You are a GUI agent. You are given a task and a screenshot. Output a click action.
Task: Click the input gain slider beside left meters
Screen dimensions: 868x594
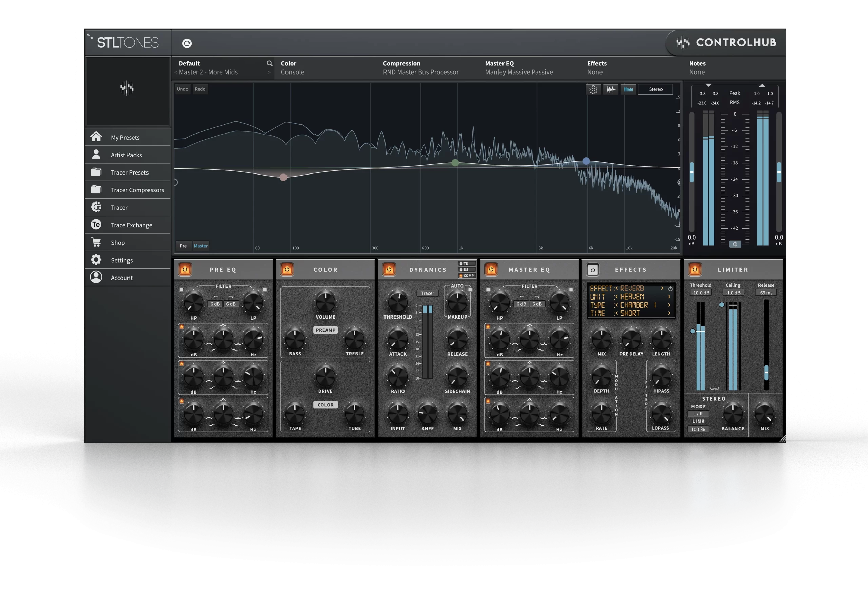692,172
